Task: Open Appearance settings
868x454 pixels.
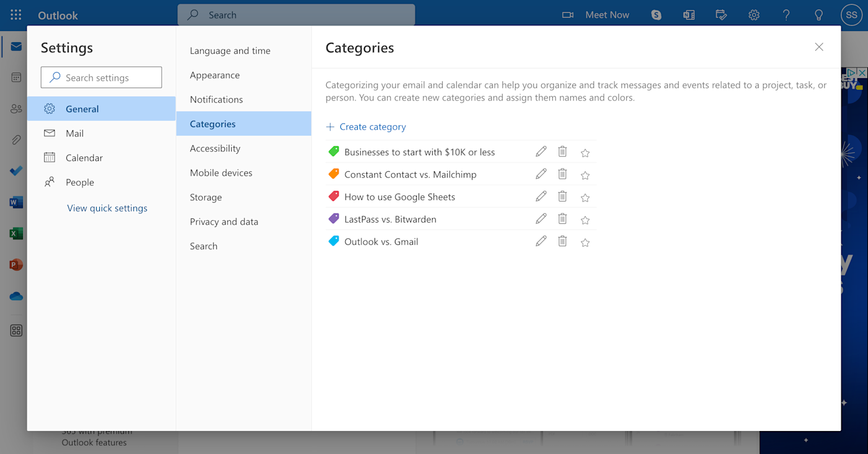Action: (244, 75)
